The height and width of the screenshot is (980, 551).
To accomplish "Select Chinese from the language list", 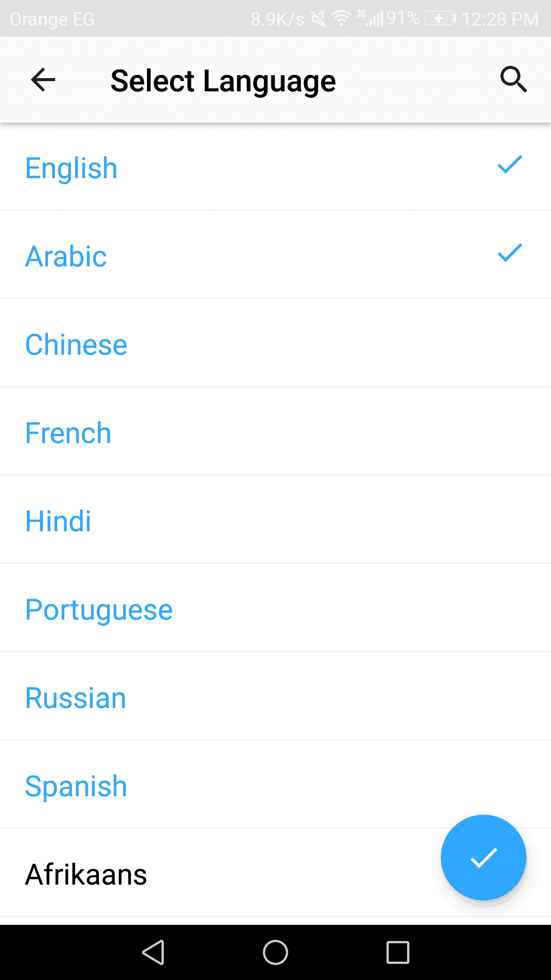I will pos(77,345).
